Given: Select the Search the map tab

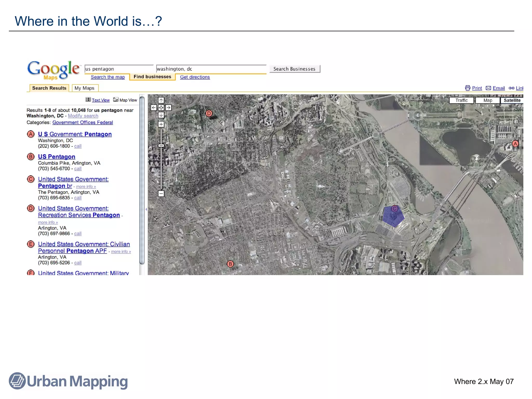Looking at the screenshot, I should tap(108, 77).
